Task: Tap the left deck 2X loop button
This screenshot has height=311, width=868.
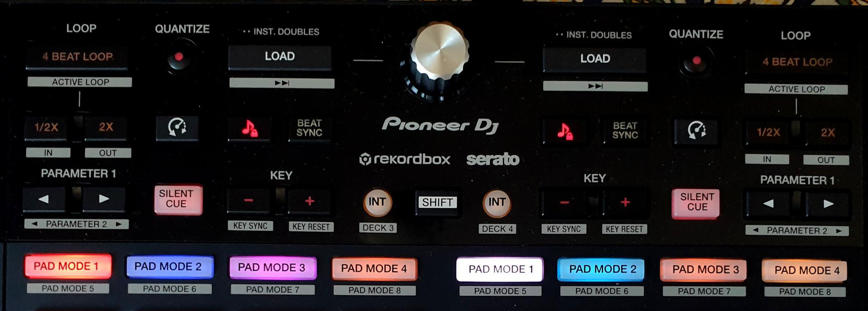Action: point(106,128)
